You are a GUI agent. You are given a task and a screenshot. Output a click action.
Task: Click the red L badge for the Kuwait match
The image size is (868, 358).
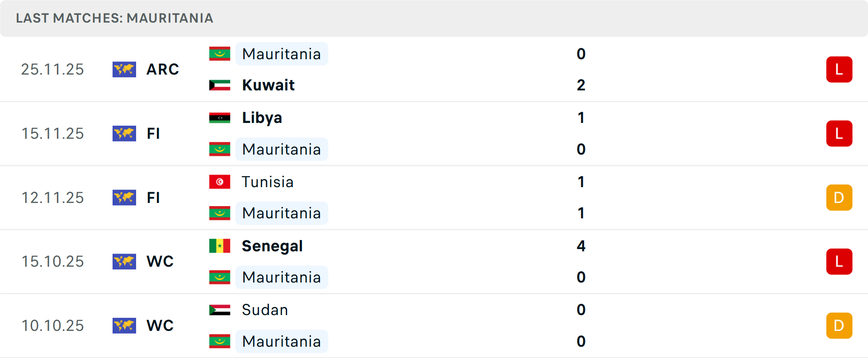[x=839, y=70]
